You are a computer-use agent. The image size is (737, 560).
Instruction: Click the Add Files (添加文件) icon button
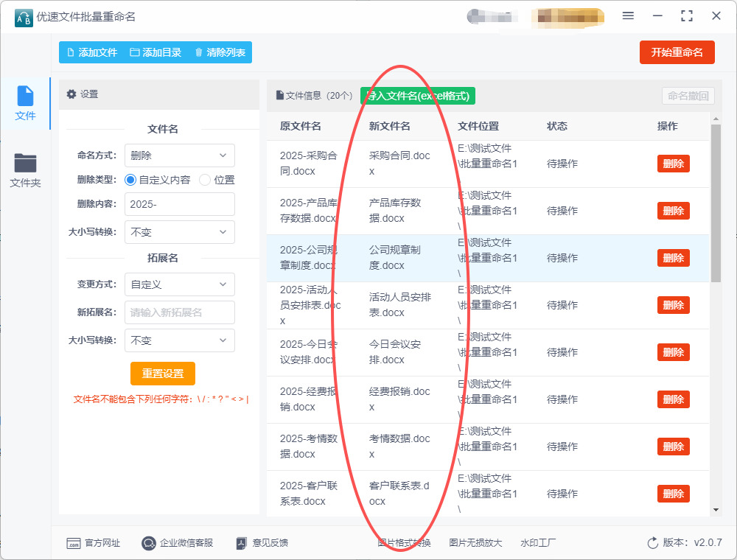[71, 52]
